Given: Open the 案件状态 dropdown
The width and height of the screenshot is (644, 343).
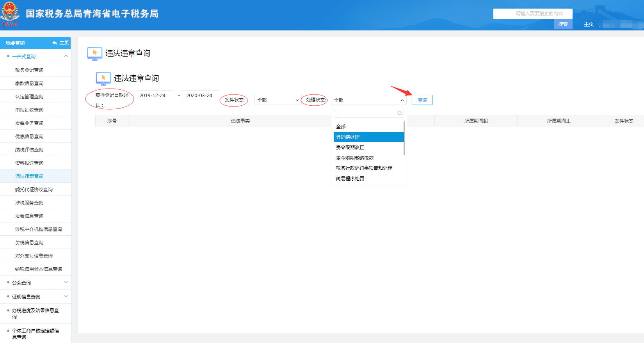Looking at the screenshot, I should tap(278, 100).
